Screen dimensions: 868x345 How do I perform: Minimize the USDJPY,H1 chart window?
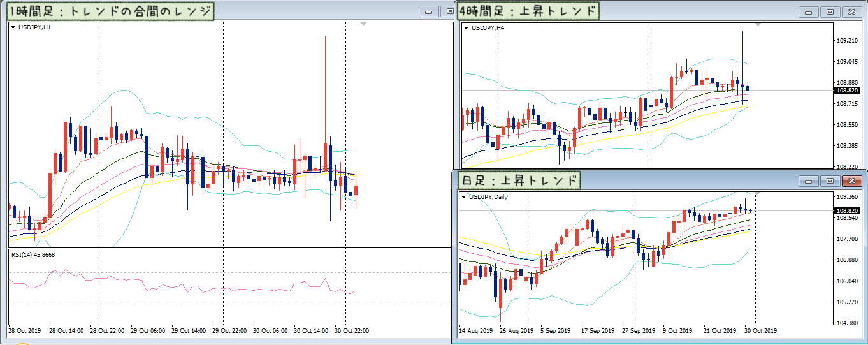point(428,11)
